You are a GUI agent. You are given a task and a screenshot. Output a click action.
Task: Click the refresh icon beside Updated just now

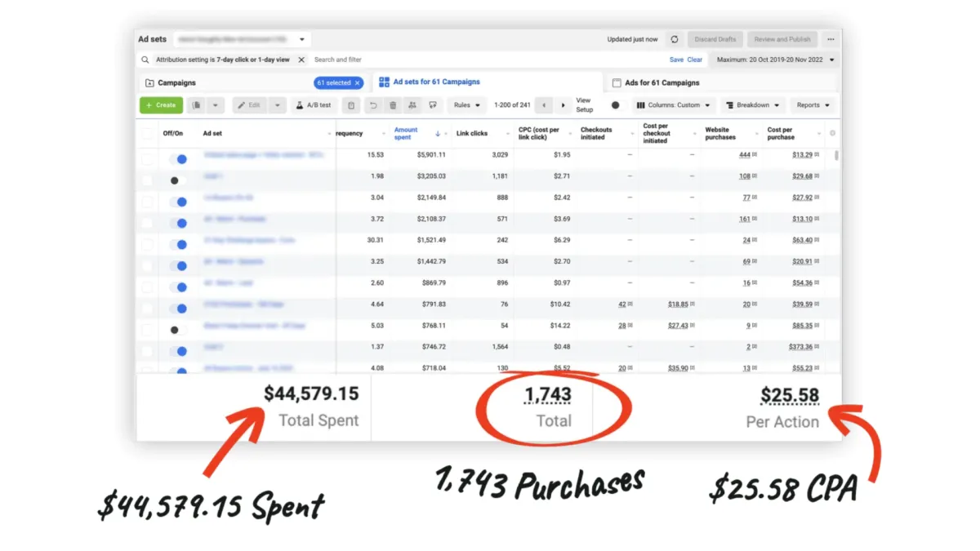click(x=674, y=39)
